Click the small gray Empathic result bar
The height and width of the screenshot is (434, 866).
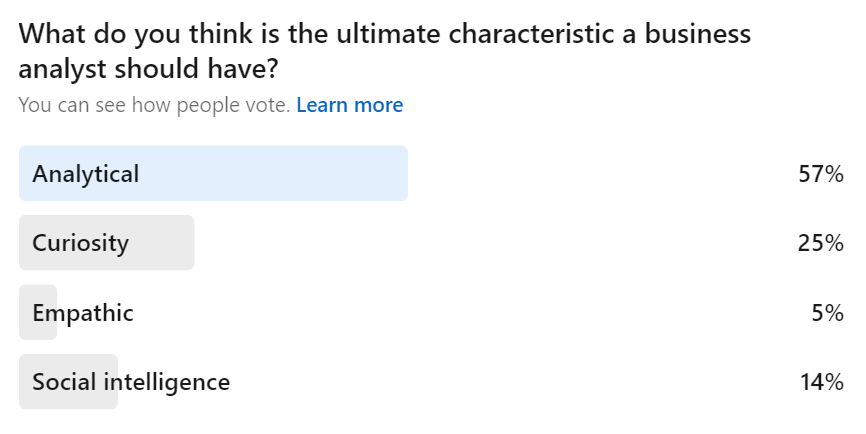(38, 313)
